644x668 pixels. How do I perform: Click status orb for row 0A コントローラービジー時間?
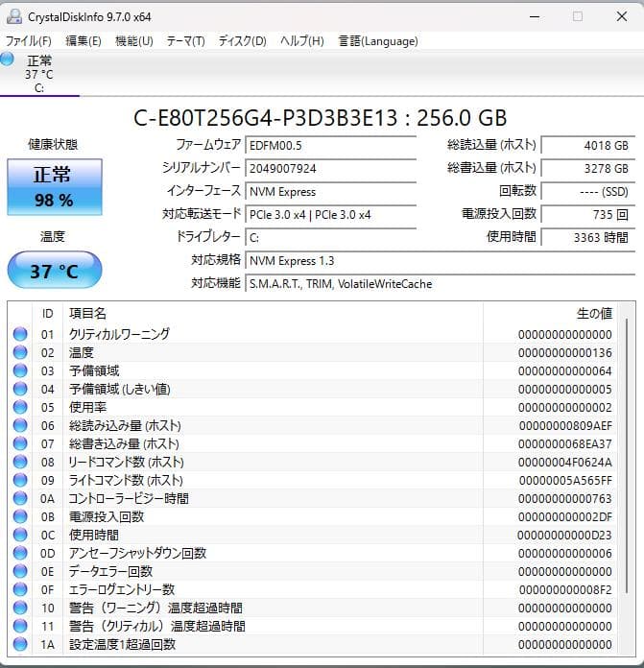(20, 498)
